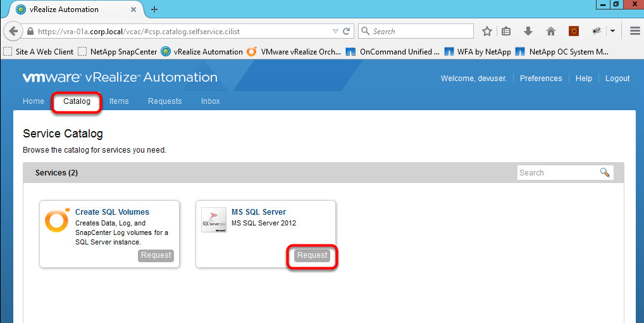The width and height of the screenshot is (644, 323).
Task: Minimize the browser window
Action: (603, 4)
